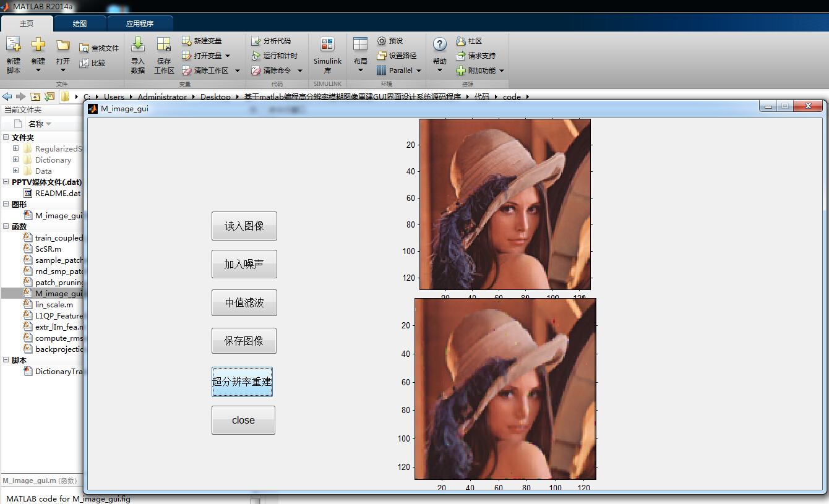829x504 pixels.
Task: Click the 加入噪声 button
Action: [244, 264]
